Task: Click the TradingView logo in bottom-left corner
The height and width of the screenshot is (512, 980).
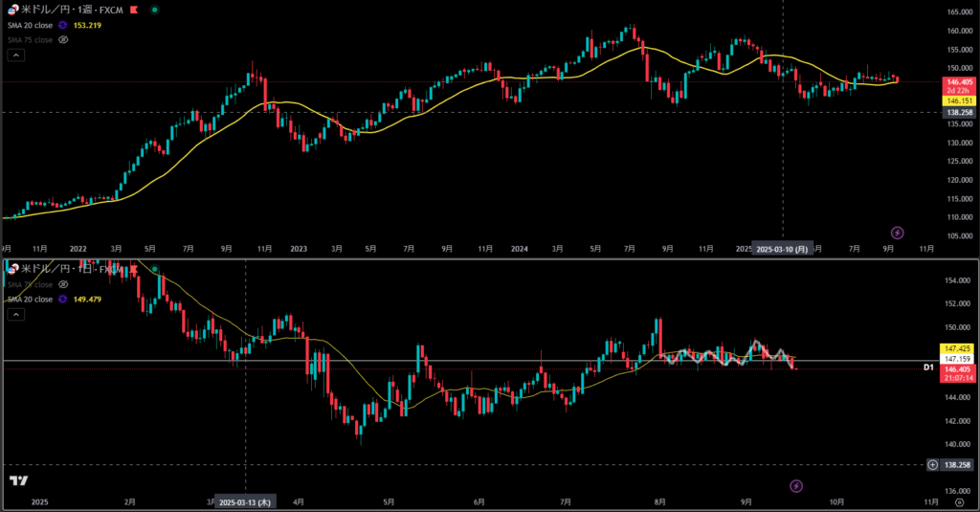Action: (17, 480)
